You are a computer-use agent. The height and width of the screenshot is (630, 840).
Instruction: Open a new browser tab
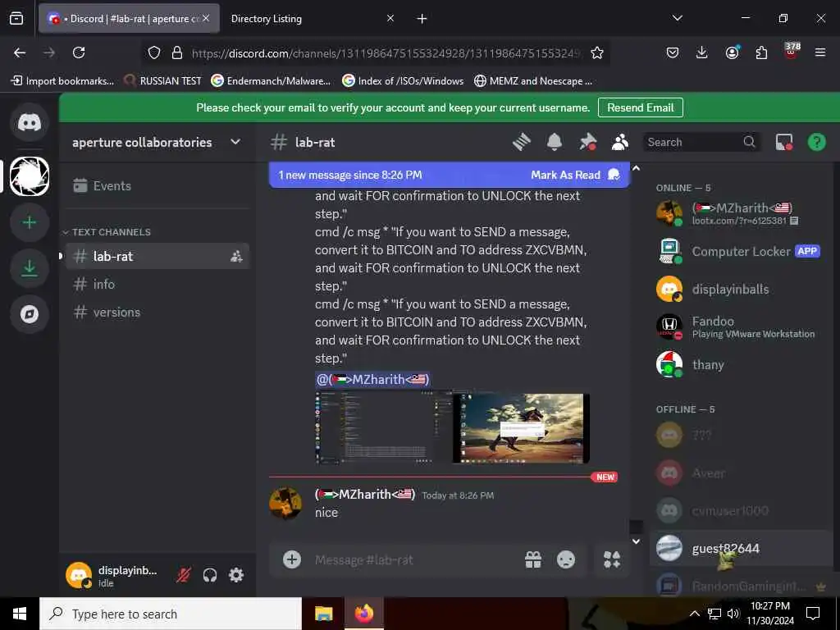[x=422, y=19]
